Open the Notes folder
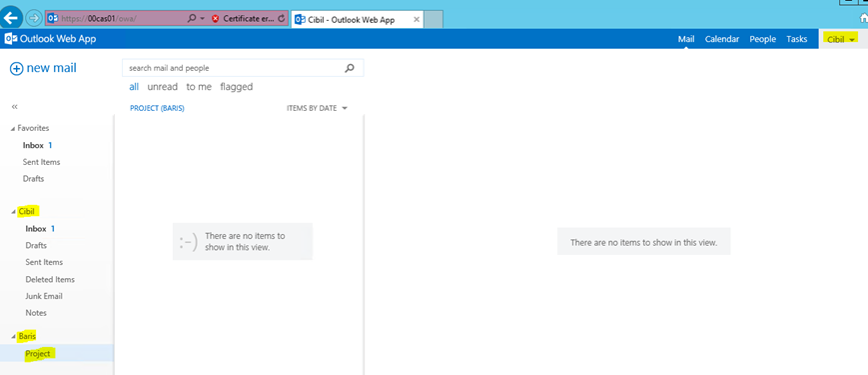This screenshot has height=375, width=868. click(x=36, y=312)
